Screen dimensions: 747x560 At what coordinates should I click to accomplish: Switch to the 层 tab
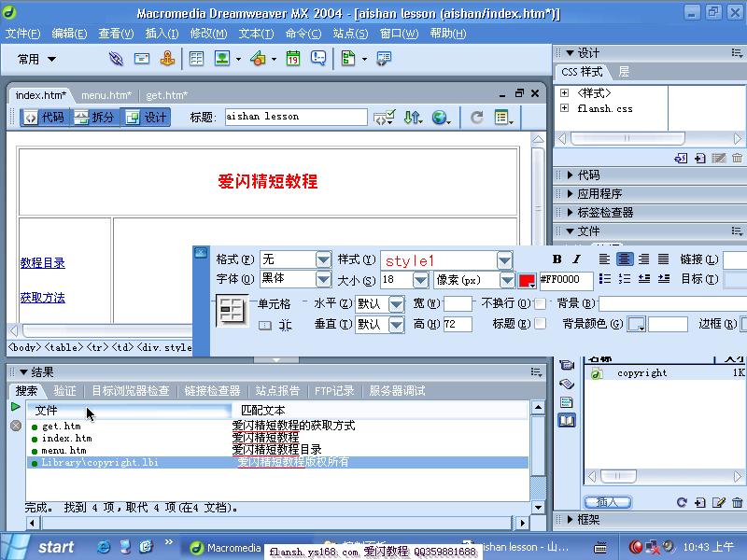624,72
